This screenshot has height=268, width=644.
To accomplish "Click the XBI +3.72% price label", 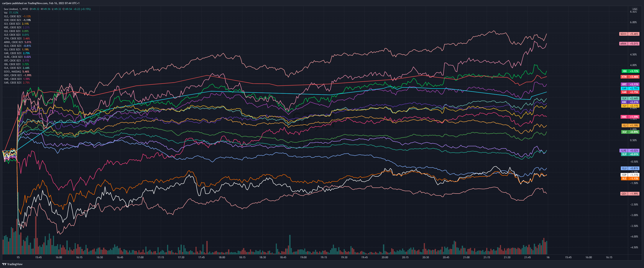I will tap(630, 71).
